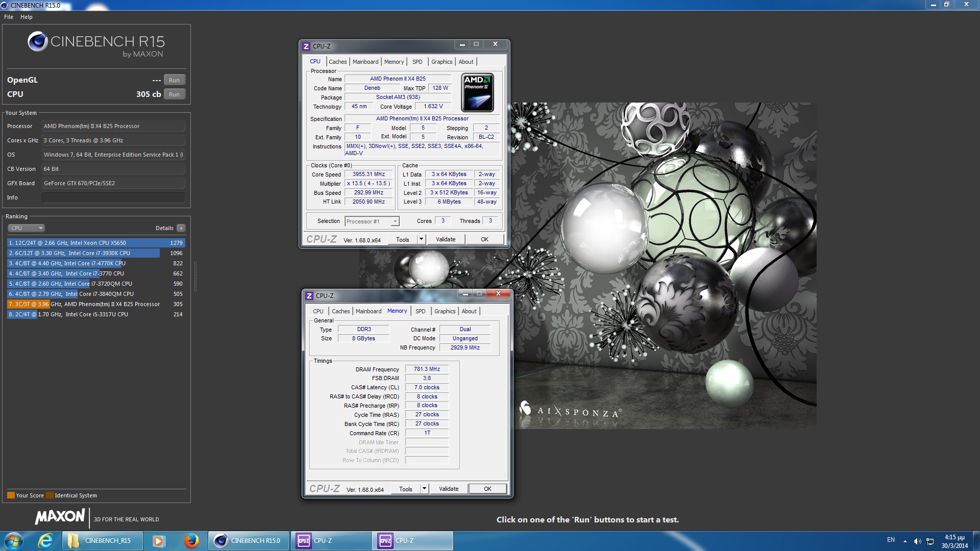Switch to Mainboard tab in upper CPU-Z window
The image size is (980, 551).
365,62
